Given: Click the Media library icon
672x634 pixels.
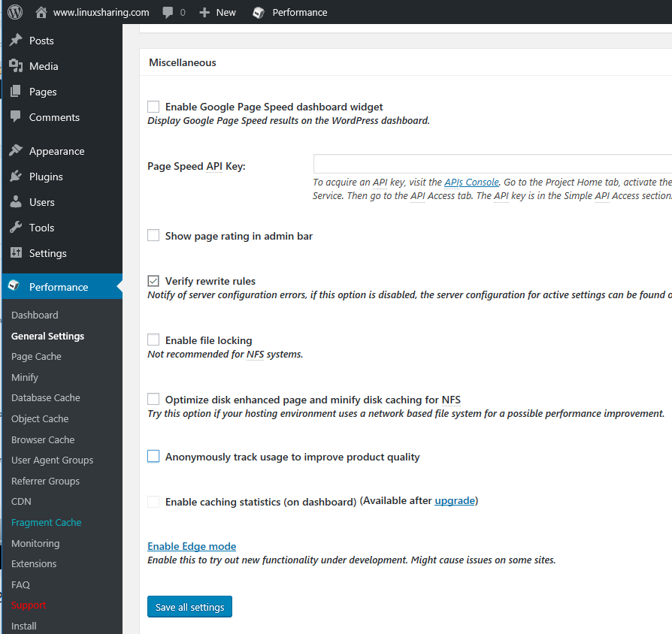Looking at the screenshot, I should [16, 66].
